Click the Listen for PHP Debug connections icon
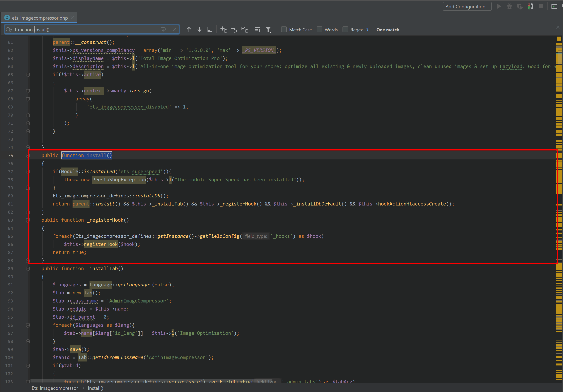The image size is (563, 392). tap(530, 6)
